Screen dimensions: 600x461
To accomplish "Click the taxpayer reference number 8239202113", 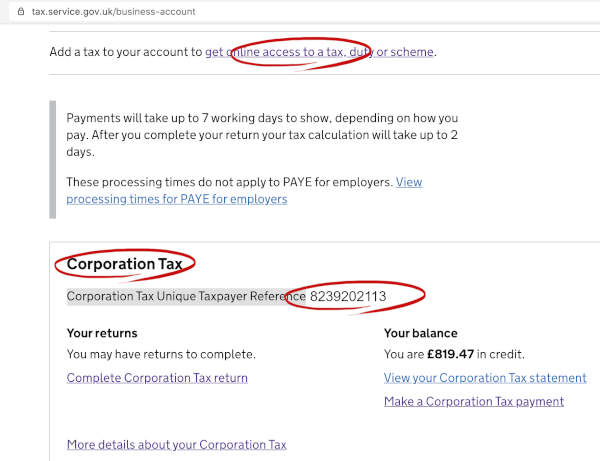I will [348, 297].
